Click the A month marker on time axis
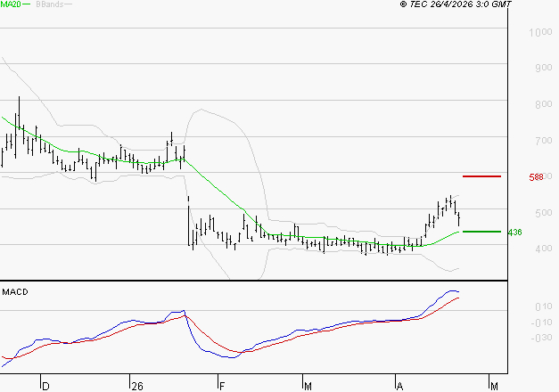 399,387
